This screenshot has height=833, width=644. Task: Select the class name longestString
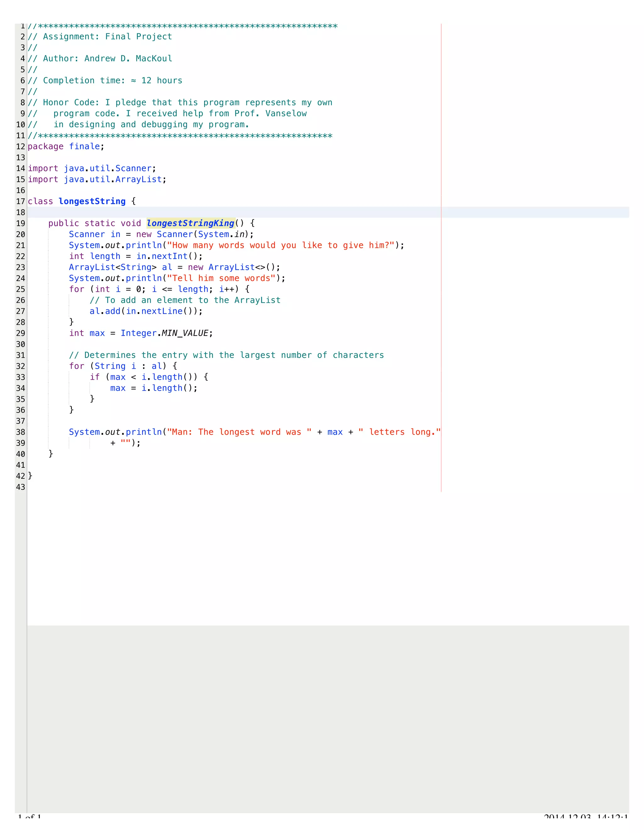92,201
